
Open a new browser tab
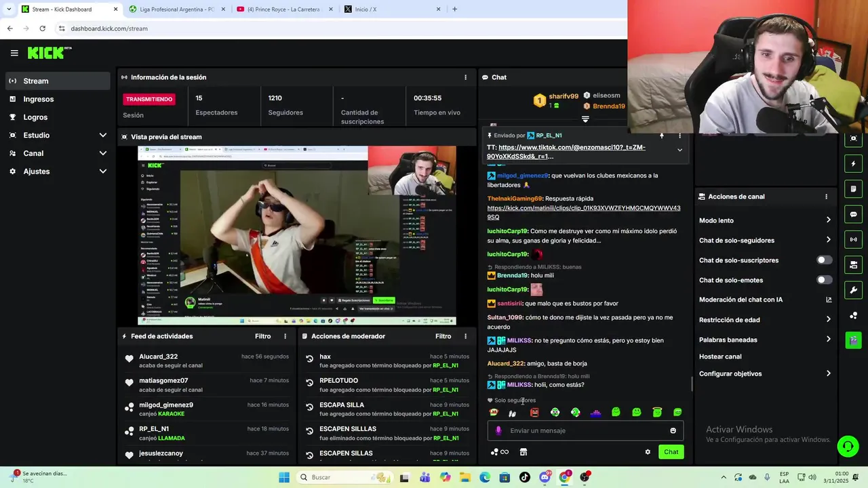click(x=454, y=9)
